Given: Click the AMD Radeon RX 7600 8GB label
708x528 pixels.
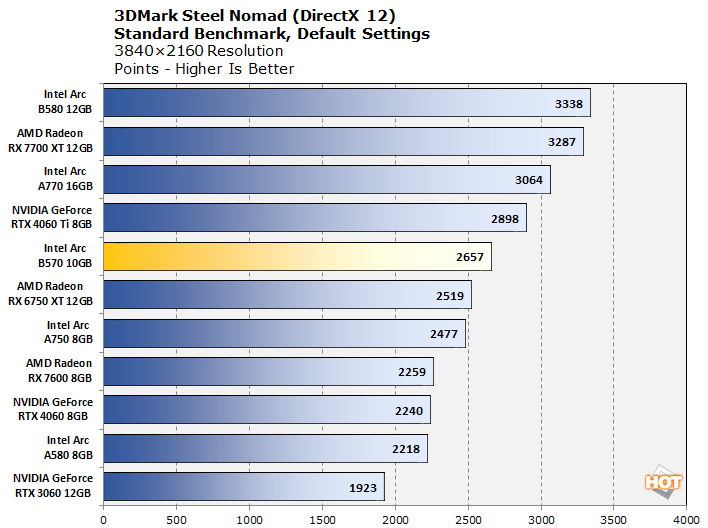Looking at the screenshot, I should [x=59, y=370].
